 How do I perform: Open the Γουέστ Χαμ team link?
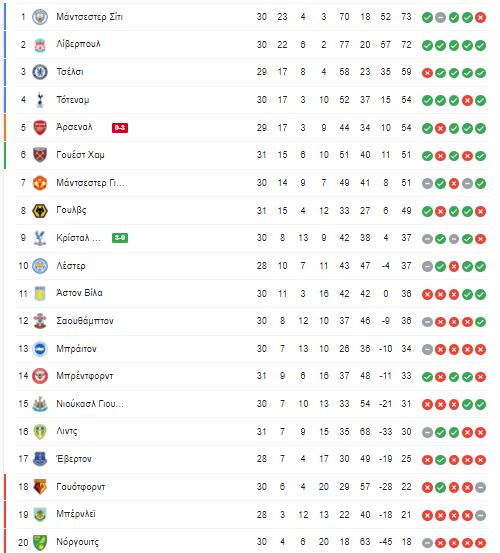[x=80, y=155]
